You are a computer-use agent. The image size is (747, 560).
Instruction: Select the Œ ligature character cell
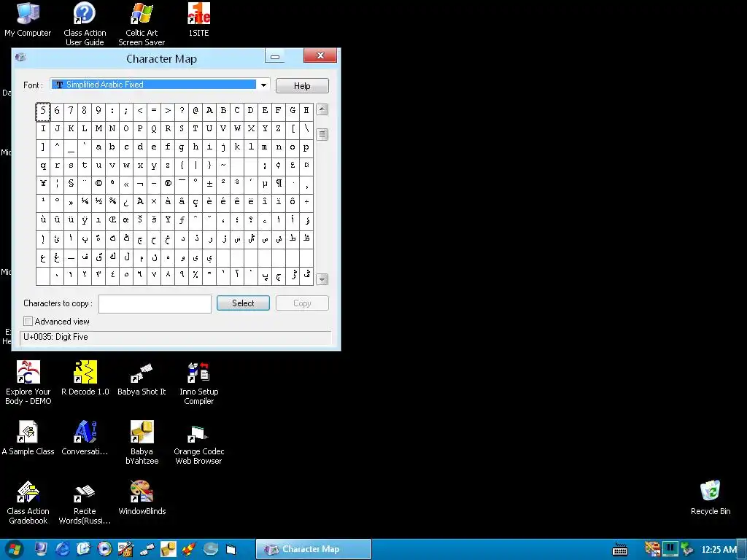[112, 221]
